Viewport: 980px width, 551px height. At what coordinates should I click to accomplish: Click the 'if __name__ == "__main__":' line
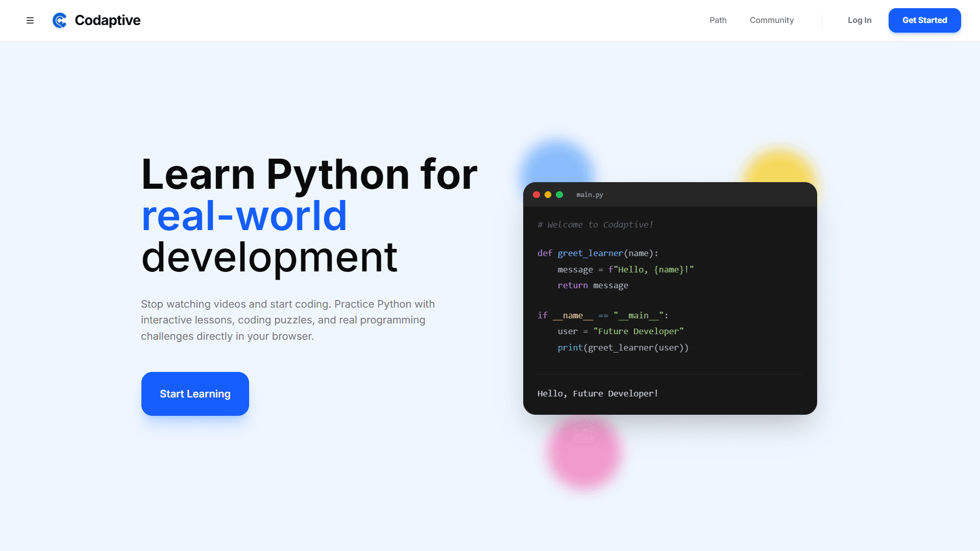(603, 316)
